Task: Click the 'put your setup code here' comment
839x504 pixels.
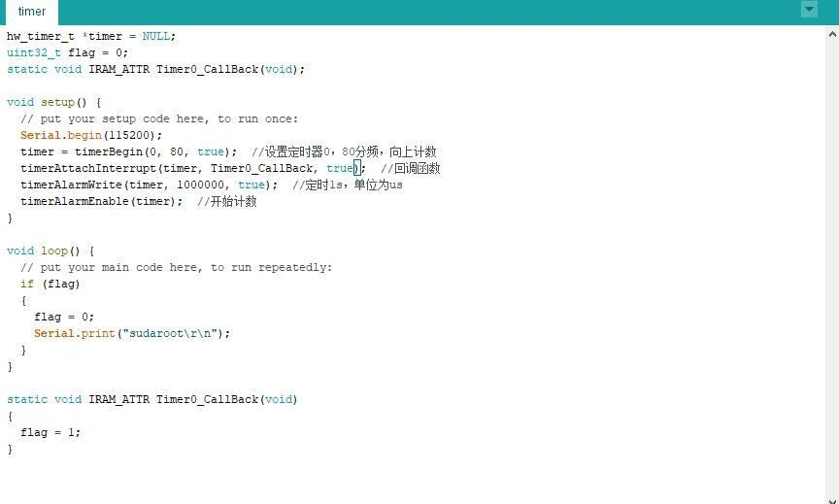Action: coord(159,119)
